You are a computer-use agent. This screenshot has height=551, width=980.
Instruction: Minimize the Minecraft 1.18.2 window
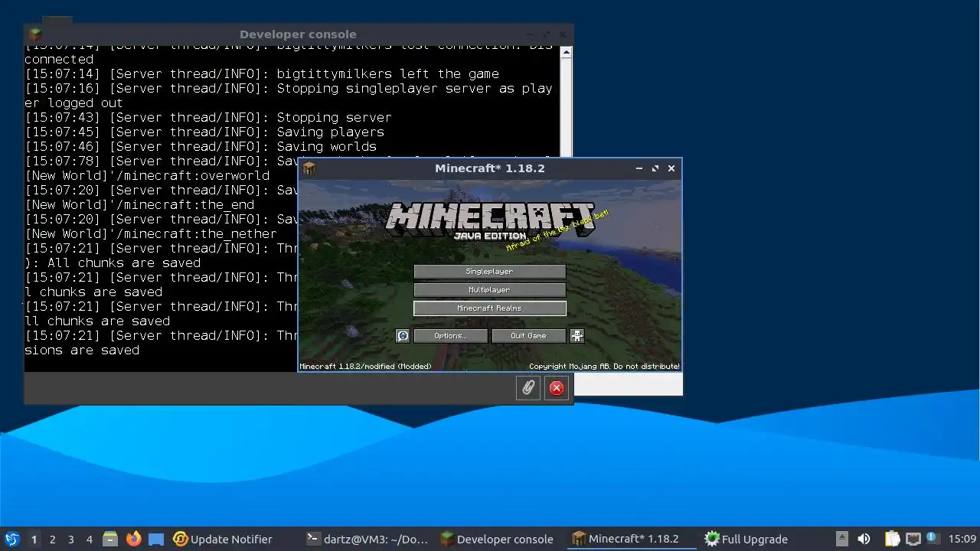(639, 168)
